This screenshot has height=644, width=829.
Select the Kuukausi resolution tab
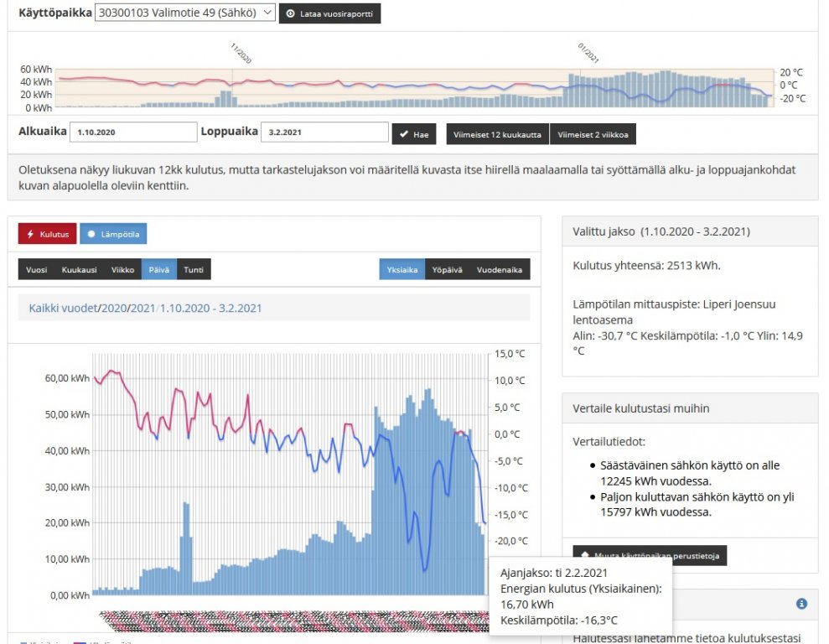point(79,270)
